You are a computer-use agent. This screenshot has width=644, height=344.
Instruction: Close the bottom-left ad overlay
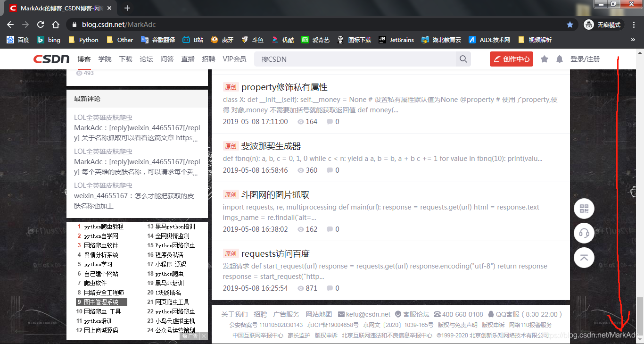tap(203, 336)
